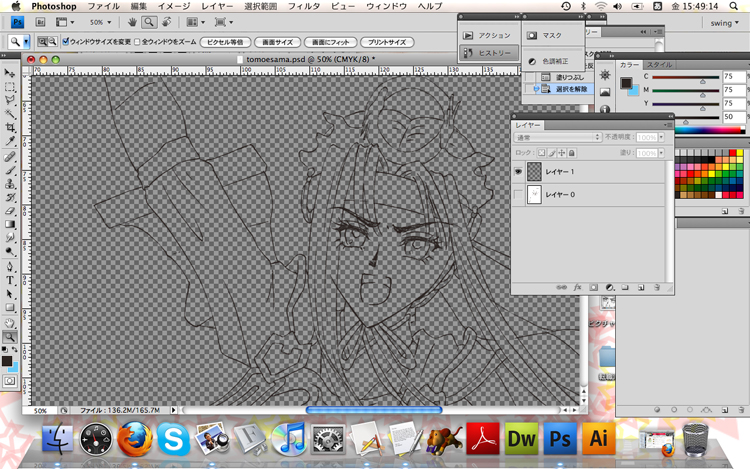Open the ファイル menu
The image size is (750, 469).
104,6
